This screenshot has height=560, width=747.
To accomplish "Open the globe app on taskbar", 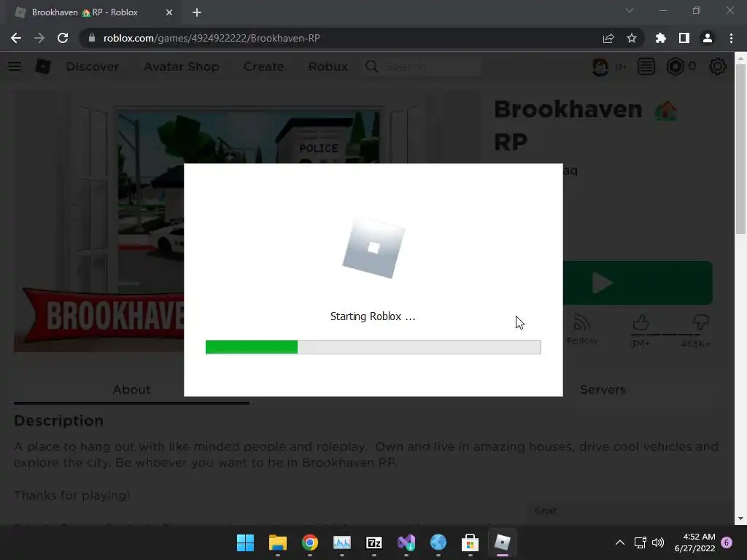I will 438,542.
